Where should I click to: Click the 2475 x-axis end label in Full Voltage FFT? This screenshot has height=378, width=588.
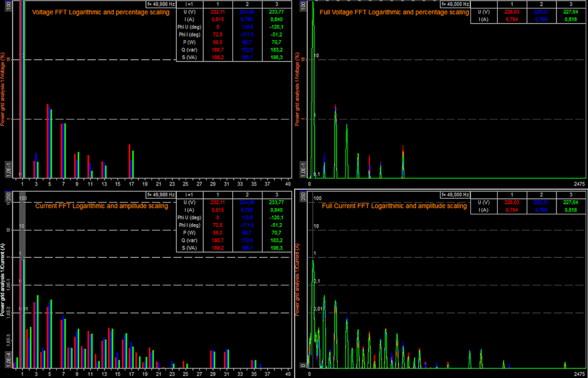(579, 184)
